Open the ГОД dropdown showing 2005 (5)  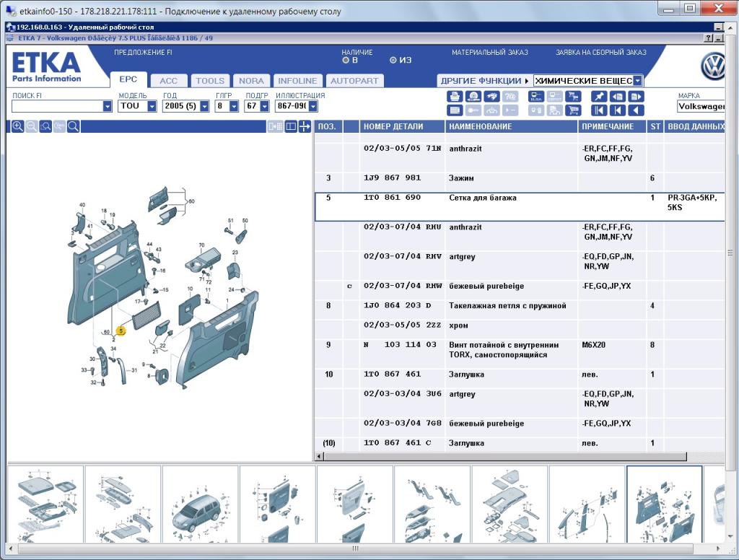[204, 107]
